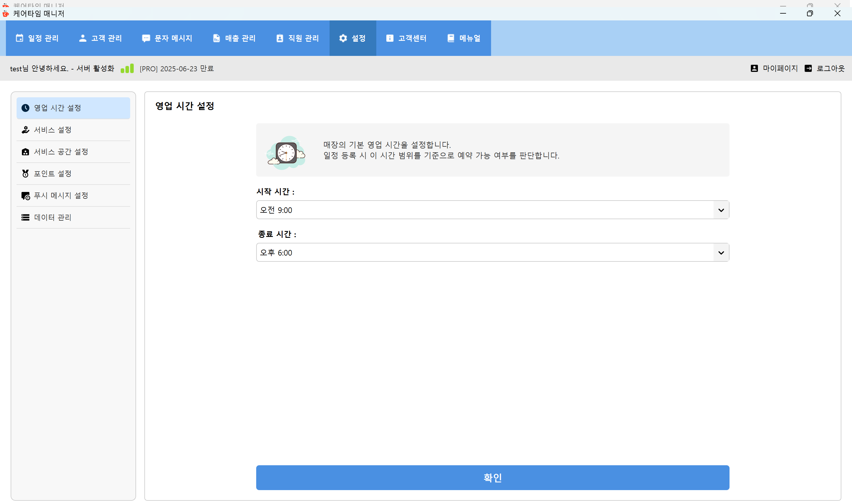Click the home icon beside 서비스 공간 설정
The height and width of the screenshot is (504, 852).
26,151
